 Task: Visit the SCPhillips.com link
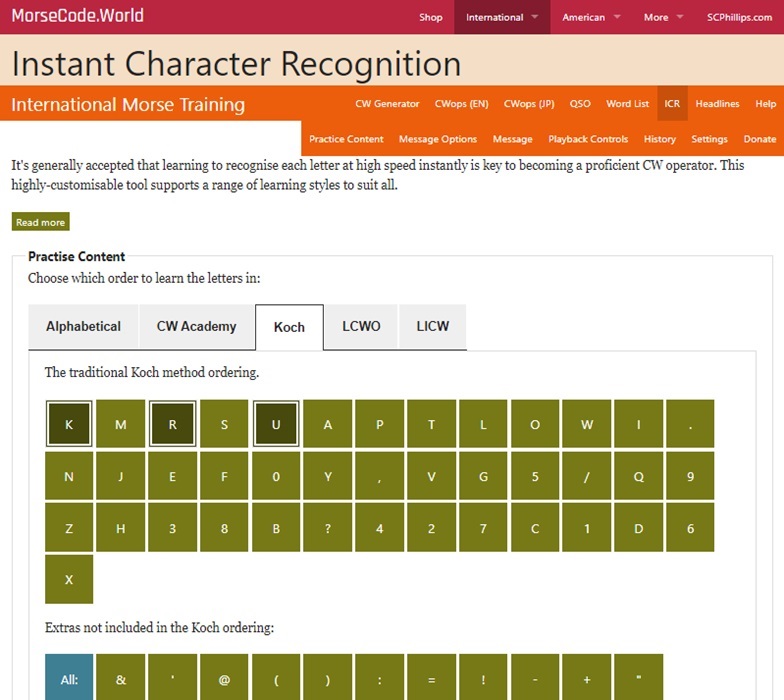[739, 17]
